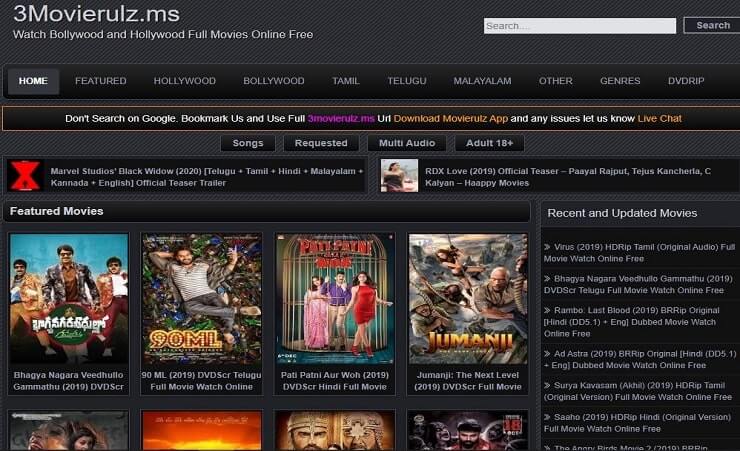The width and height of the screenshot is (740, 451).
Task: Open the OTHER menu item
Action: coord(555,81)
